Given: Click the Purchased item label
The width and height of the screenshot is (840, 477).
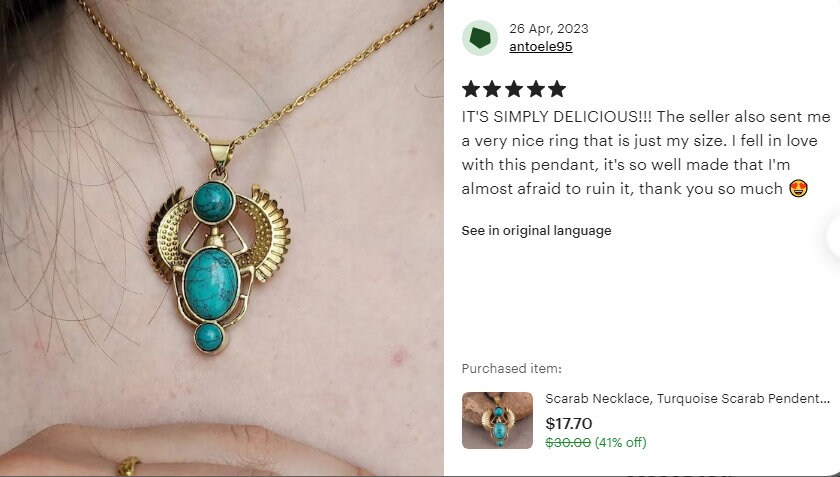Looking at the screenshot, I should pos(512,369).
